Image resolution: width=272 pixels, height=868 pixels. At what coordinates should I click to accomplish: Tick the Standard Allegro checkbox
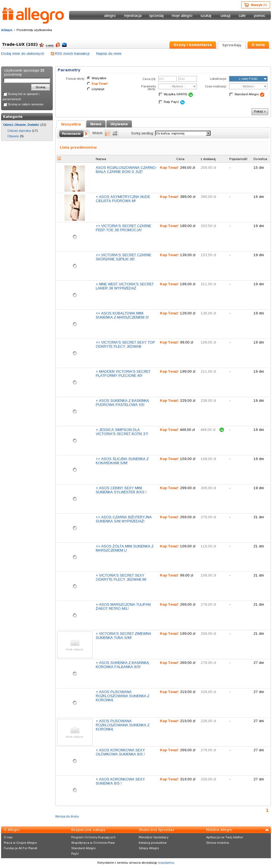[x=231, y=94]
